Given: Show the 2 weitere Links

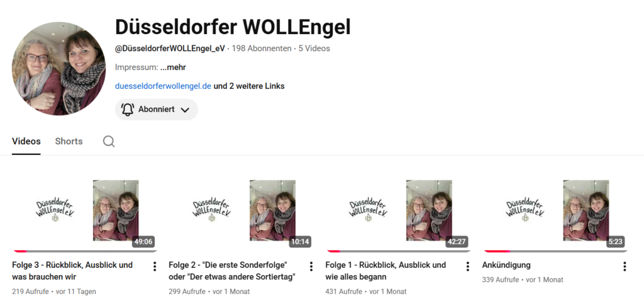Looking at the screenshot, I should [249, 86].
